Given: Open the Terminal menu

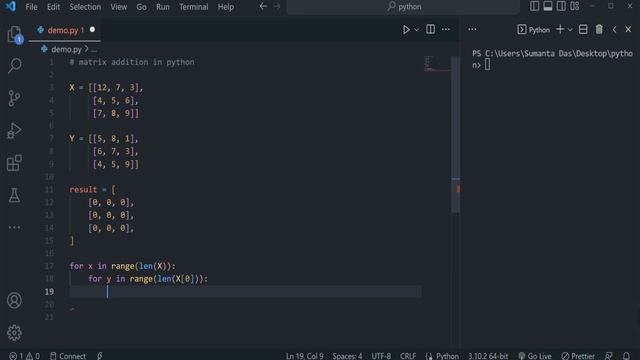Looking at the screenshot, I should pyautogui.click(x=193, y=7).
